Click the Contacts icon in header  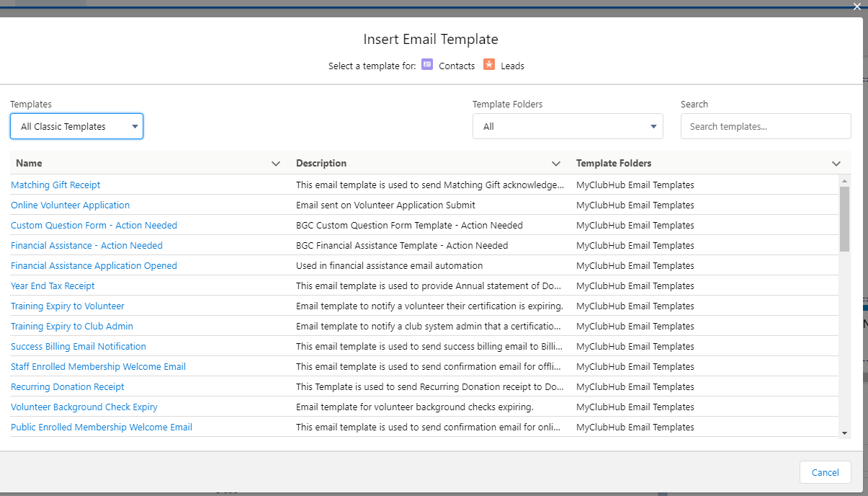(x=427, y=65)
